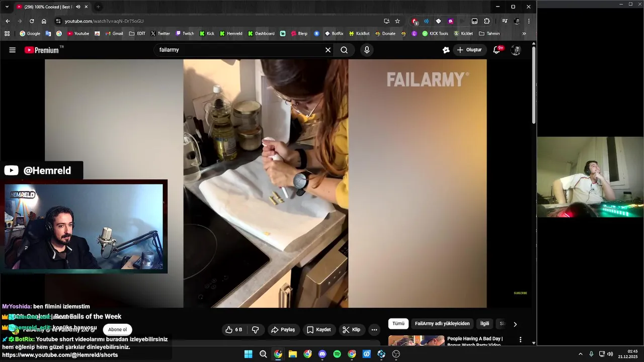The width and height of the screenshot is (644, 362).
Task: Open the BotRix bookmark
Action: coord(334,34)
